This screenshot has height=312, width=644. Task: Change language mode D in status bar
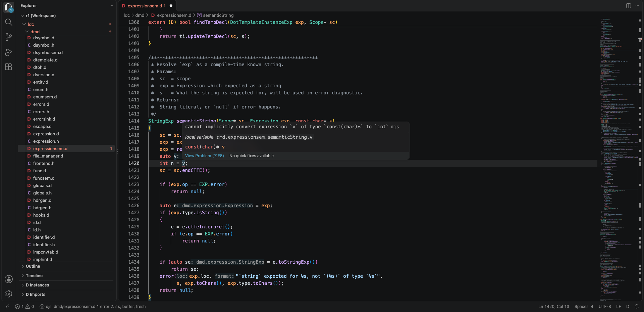click(628, 306)
